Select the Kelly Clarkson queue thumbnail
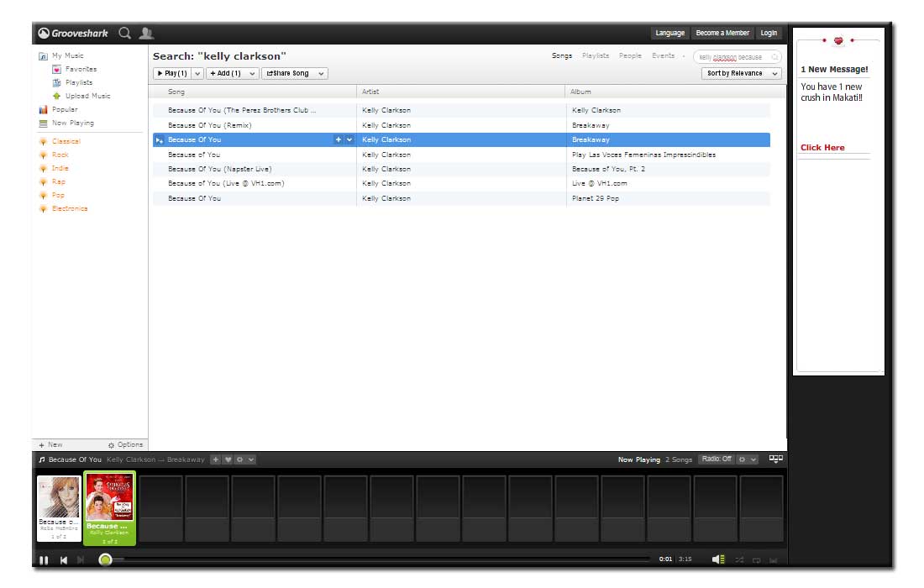 click(x=109, y=508)
